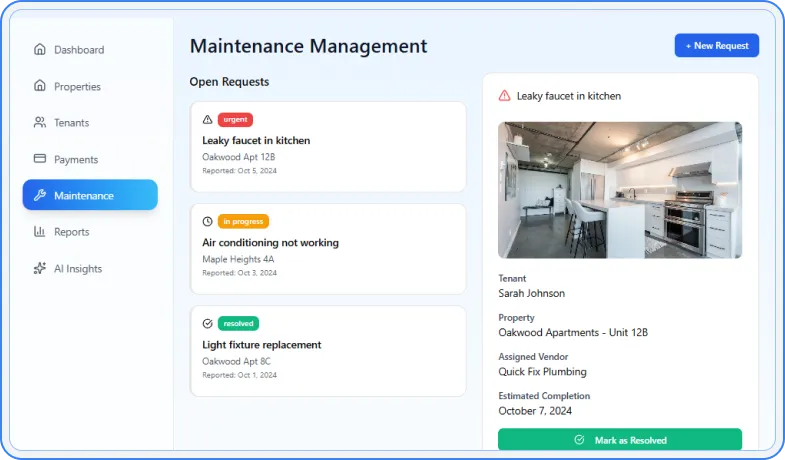This screenshot has height=460, width=785.
Task: Select the in progress orange badge
Action: [243, 222]
